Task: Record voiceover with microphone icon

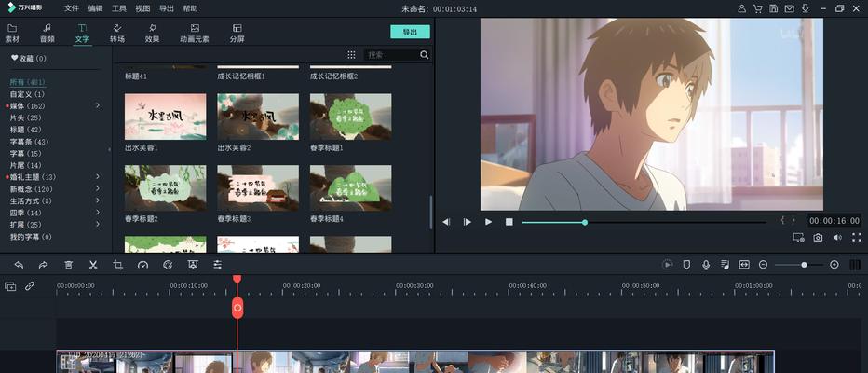Action: (x=706, y=265)
